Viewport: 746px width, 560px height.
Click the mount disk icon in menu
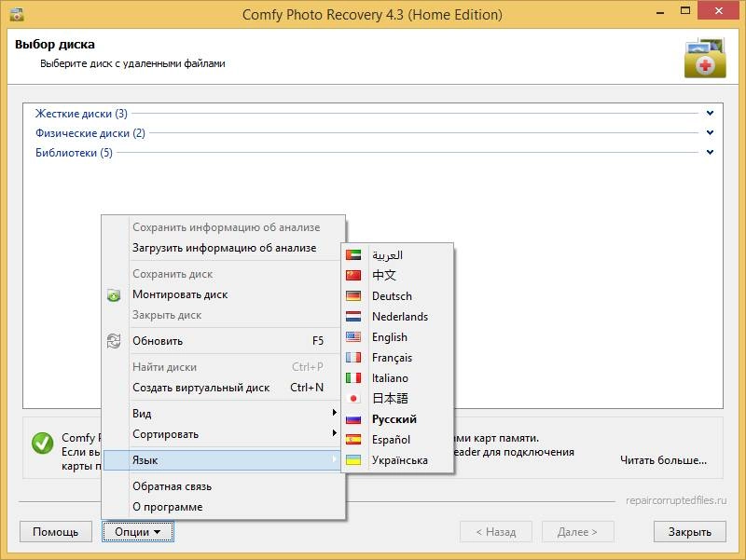[114, 294]
